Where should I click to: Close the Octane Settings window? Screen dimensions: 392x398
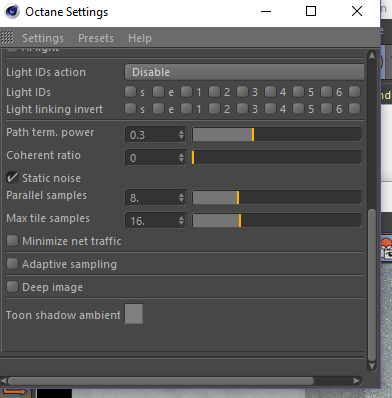pyautogui.click(x=357, y=12)
